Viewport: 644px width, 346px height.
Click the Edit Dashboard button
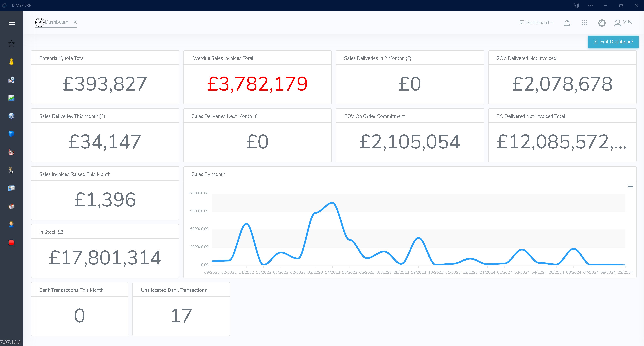pos(613,42)
